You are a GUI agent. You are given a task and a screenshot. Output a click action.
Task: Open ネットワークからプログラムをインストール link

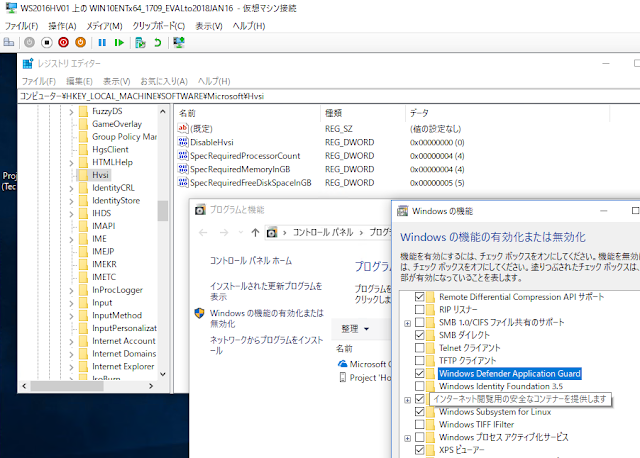[266, 345]
